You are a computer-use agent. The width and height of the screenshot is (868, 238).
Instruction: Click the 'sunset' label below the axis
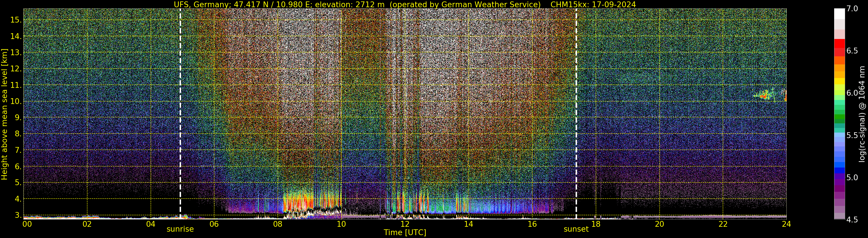(576, 229)
